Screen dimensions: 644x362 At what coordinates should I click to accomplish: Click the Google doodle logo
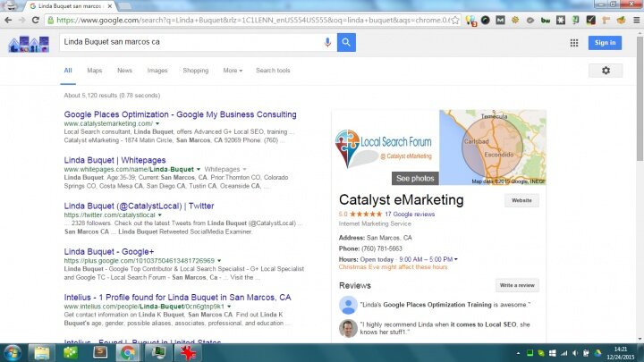coord(29,44)
